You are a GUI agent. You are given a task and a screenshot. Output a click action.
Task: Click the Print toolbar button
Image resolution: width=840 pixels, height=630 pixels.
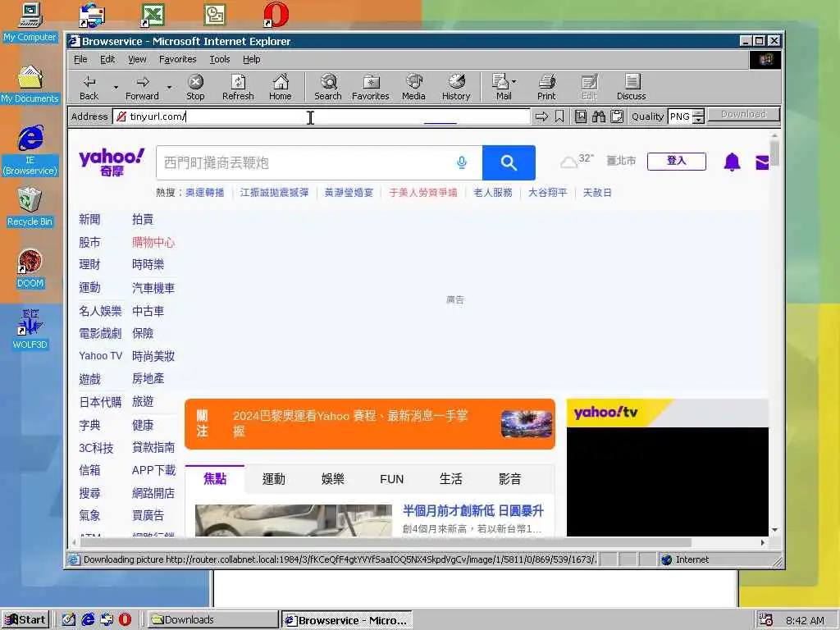(546, 87)
